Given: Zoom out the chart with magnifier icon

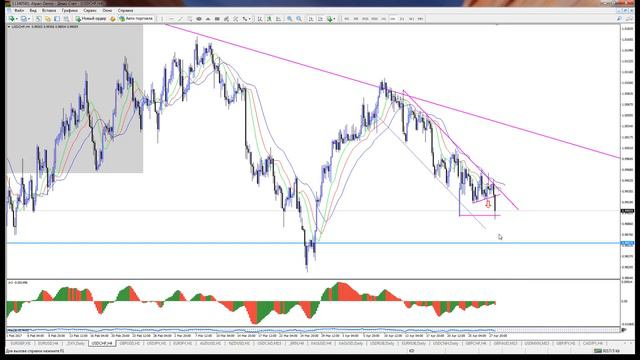Looking at the screenshot, I should [299, 18].
